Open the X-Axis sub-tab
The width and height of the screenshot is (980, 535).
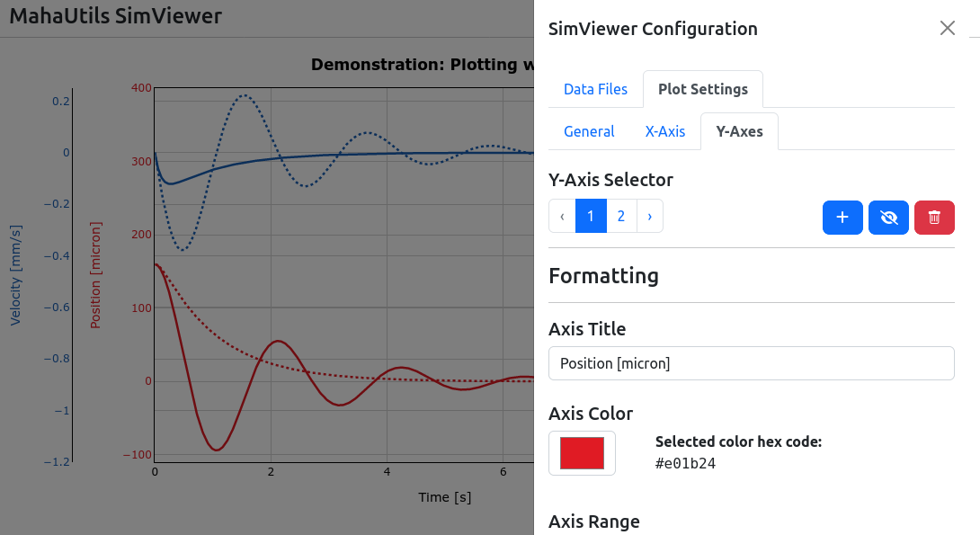tap(665, 132)
